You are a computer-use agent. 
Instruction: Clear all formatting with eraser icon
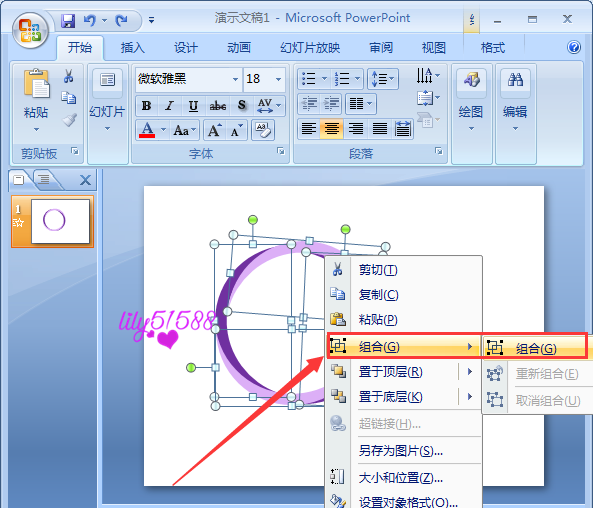tap(262, 130)
